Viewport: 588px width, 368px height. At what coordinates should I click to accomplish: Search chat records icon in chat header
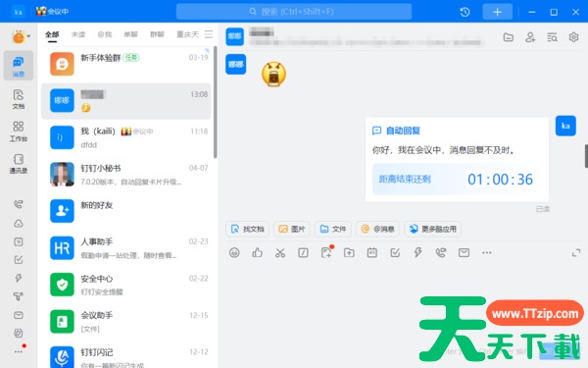click(552, 37)
